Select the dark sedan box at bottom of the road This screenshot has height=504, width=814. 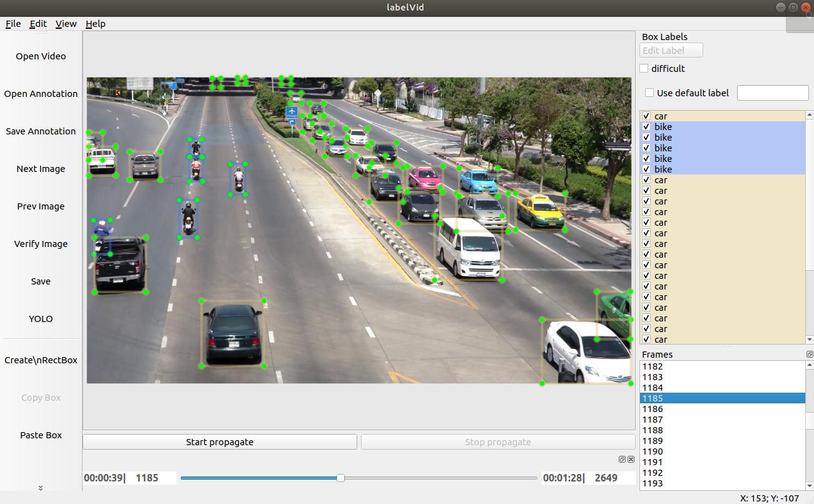(x=233, y=333)
